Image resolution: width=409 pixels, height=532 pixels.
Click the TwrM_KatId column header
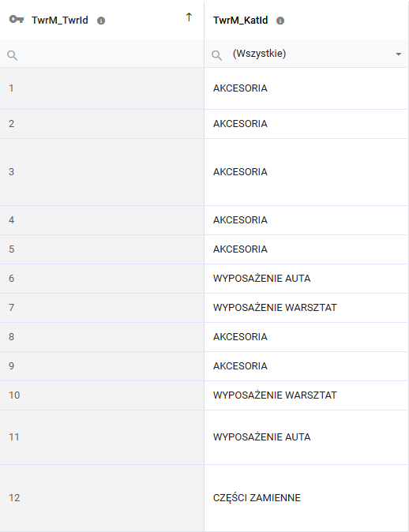coord(240,21)
